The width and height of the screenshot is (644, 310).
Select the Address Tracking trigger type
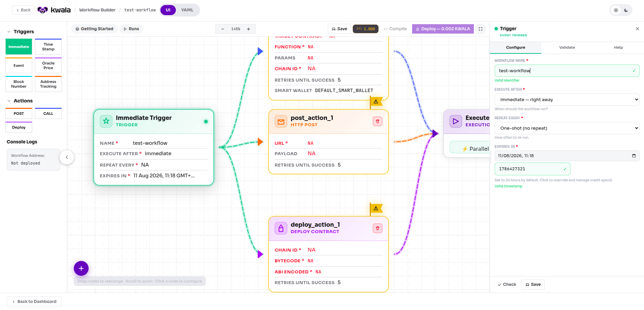48,84
